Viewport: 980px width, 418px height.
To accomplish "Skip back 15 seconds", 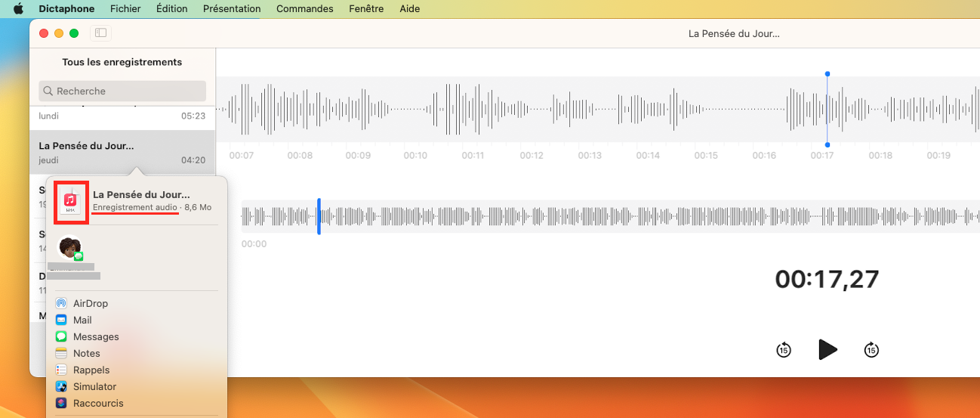I will [x=784, y=350].
